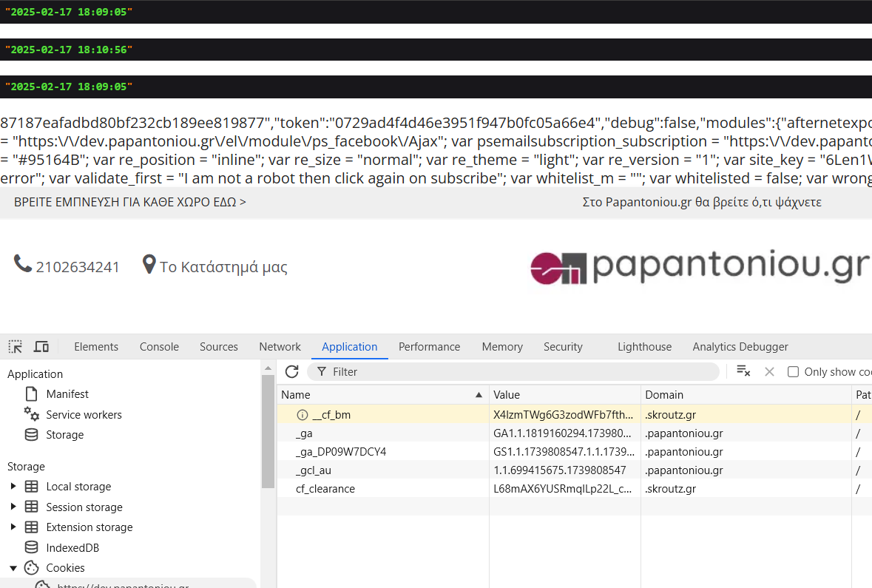Screen dimensions: 872x588
Task: Click the GA1.1.1819160294 value cell
Action: click(x=564, y=433)
